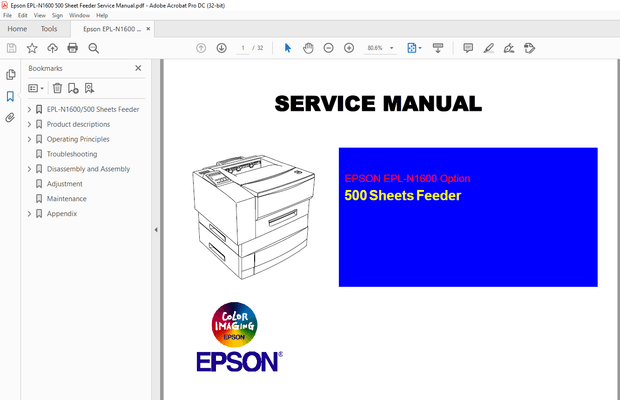620x400 pixels.
Task: Open the Attachments paperclip panel
Action: (x=10, y=117)
